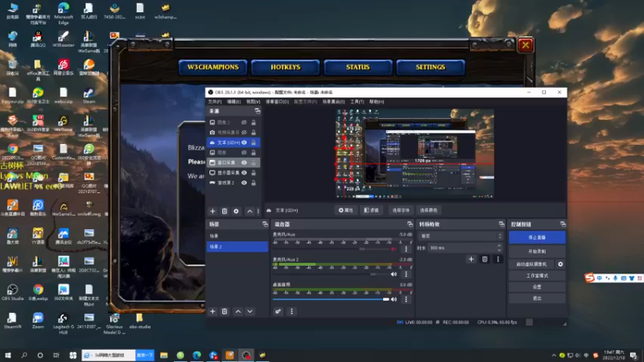
Task: Move scene up arrow in Scenes panel
Action: [238, 311]
